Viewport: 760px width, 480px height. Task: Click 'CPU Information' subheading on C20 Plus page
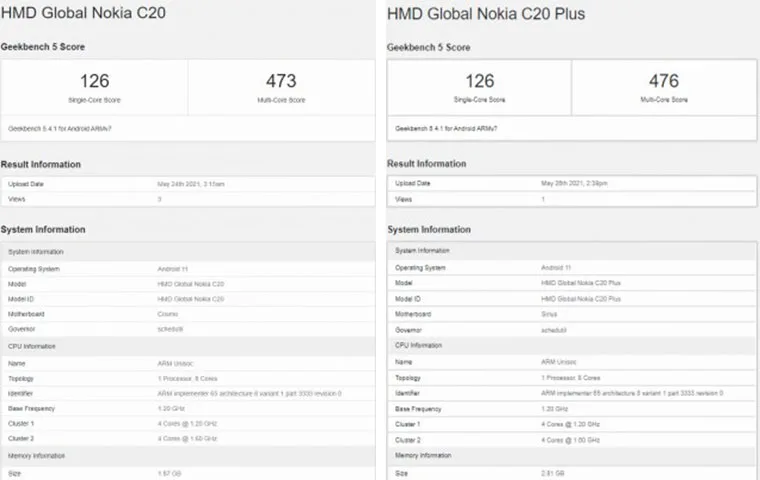[418, 345]
